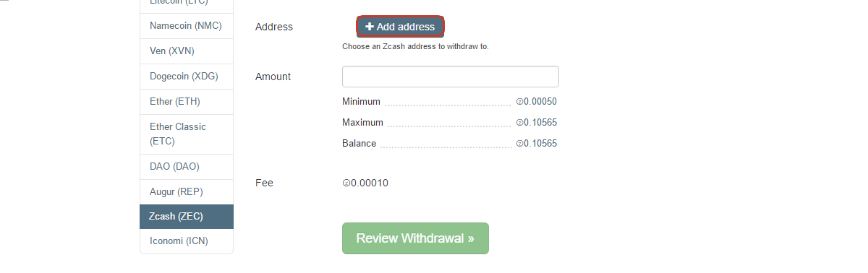Select Namecoin (NMC) in the sidebar
The image size is (868, 273).
tap(187, 26)
